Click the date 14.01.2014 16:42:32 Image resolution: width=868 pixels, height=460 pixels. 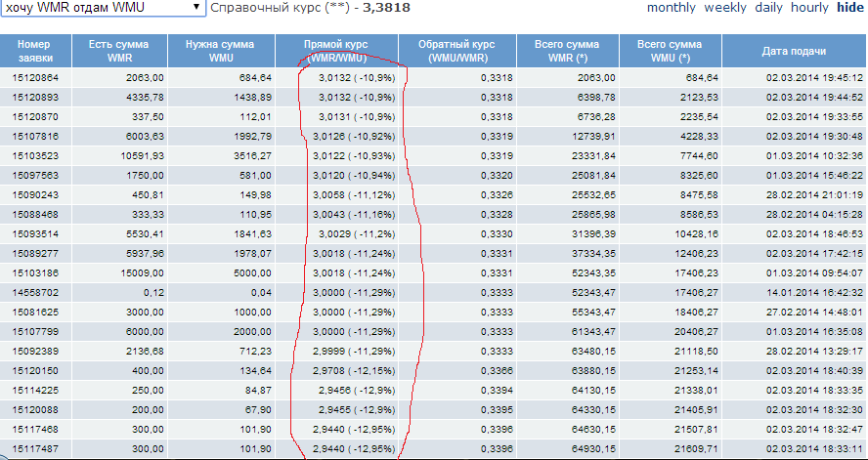coord(815,292)
